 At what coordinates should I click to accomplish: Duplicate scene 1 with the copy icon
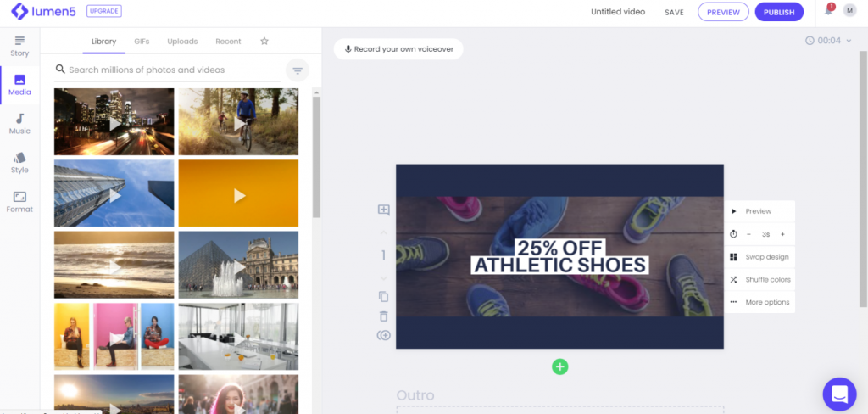384,297
